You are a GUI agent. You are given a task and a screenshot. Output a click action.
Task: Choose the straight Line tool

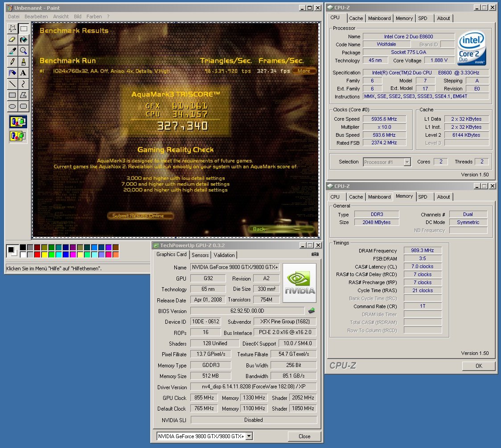point(12,84)
